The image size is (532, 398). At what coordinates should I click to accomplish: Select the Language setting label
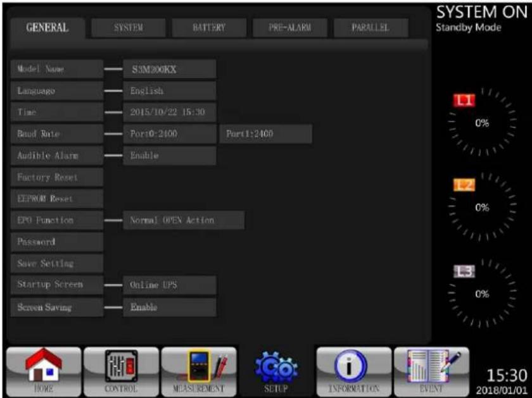tap(56, 90)
